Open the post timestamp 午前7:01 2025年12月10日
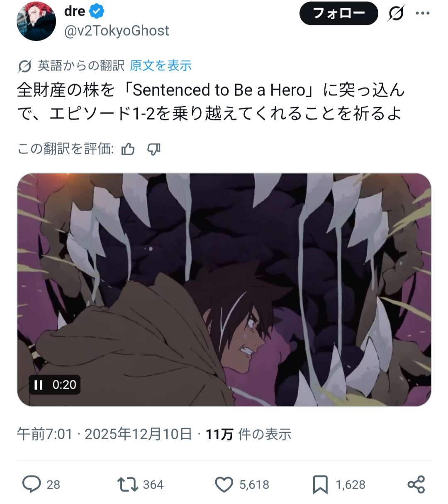448x504 pixels. [105, 434]
